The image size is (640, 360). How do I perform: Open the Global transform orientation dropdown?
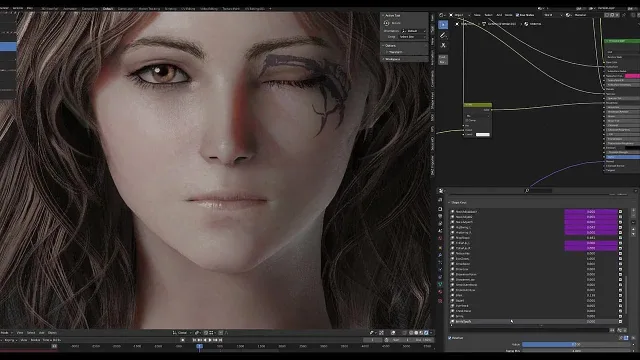pos(181,333)
